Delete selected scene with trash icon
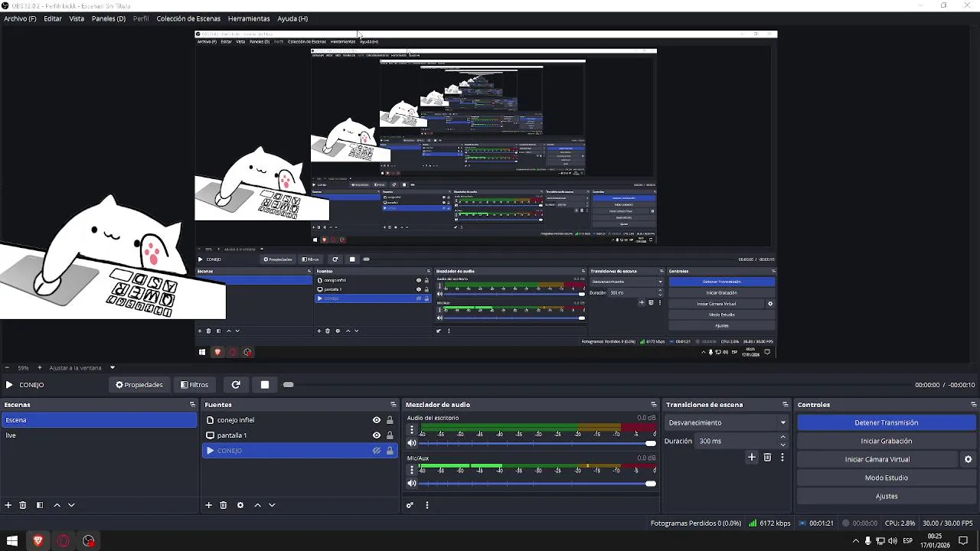Image resolution: width=980 pixels, height=551 pixels. [x=23, y=505]
